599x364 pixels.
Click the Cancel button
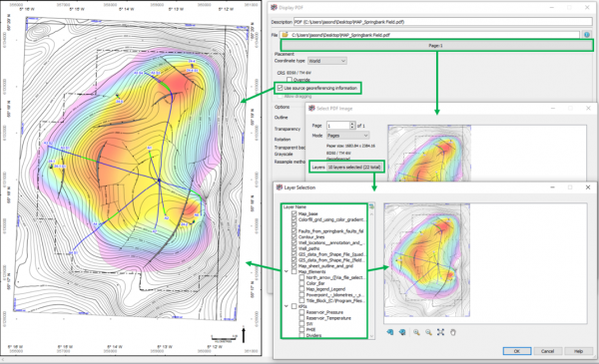click(547, 351)
